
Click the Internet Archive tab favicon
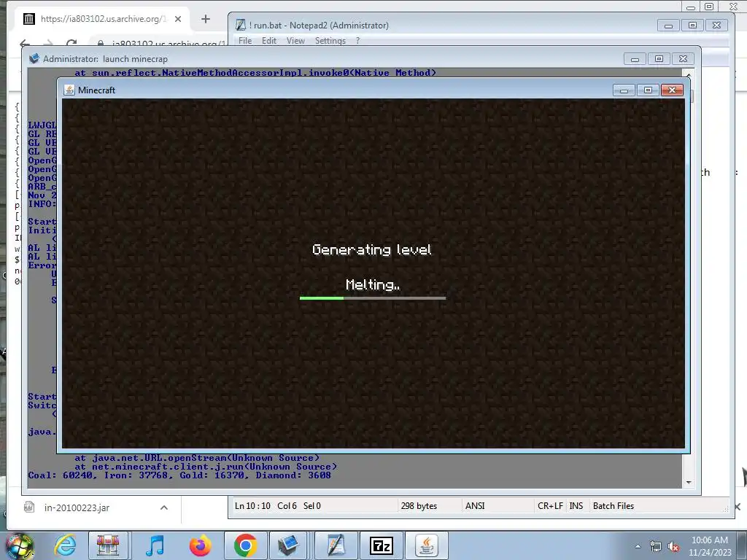(x=29, y=18)
